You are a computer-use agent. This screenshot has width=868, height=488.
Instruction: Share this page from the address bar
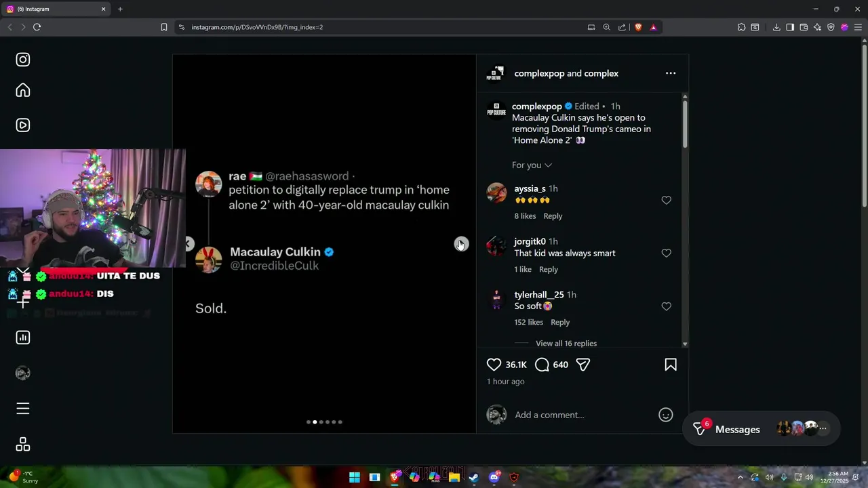pos(622,27)
